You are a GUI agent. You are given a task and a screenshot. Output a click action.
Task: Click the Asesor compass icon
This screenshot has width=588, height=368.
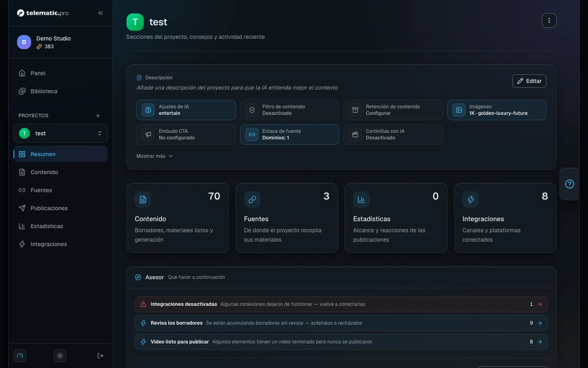[x=138, y=277]
